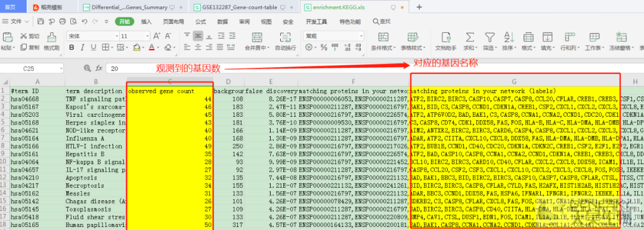
Task: Open 文档助手 document assistant
Action: (445, 42)
